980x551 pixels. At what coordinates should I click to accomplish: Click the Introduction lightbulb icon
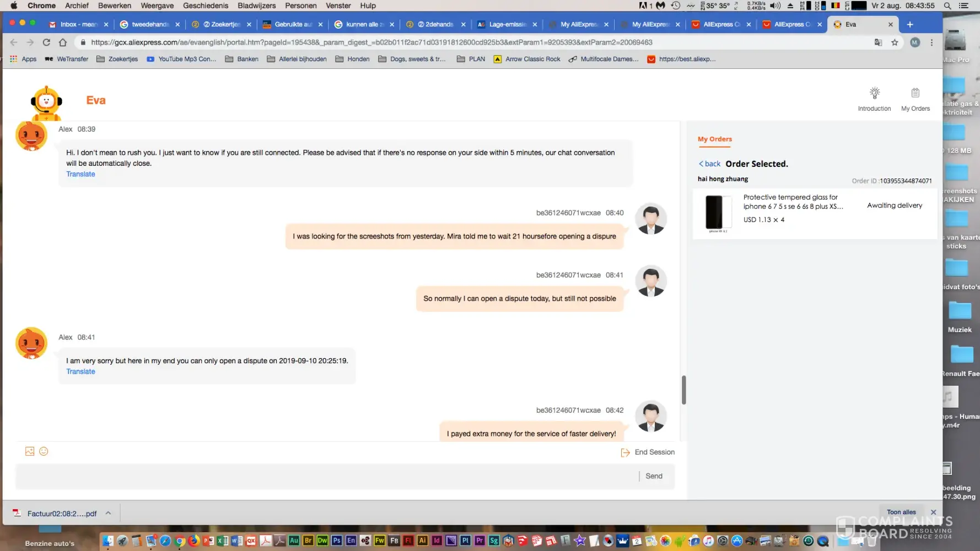[x=874, y=93]
